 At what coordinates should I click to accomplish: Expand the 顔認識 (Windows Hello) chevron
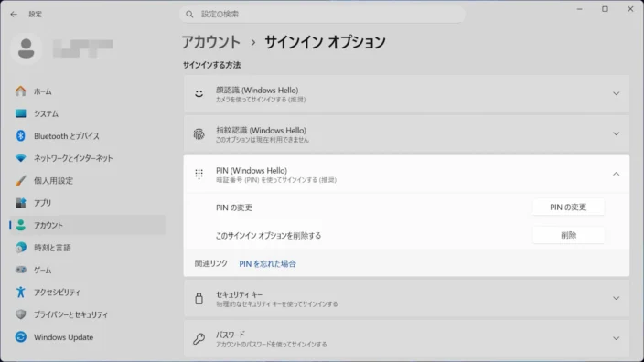click(616, 93)
